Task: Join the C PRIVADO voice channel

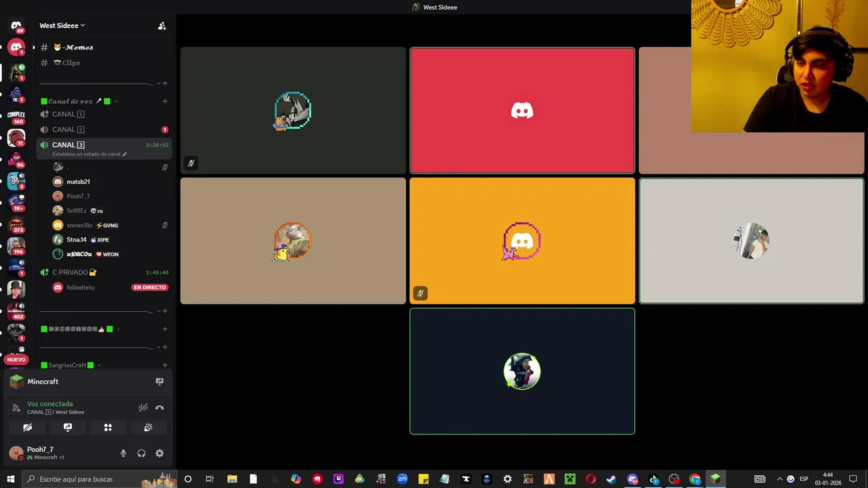Action: point(104,272)
